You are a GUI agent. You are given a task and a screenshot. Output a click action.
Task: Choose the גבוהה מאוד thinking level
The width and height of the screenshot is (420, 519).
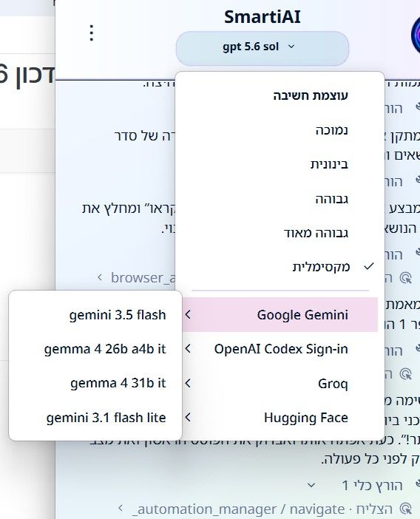280,233
